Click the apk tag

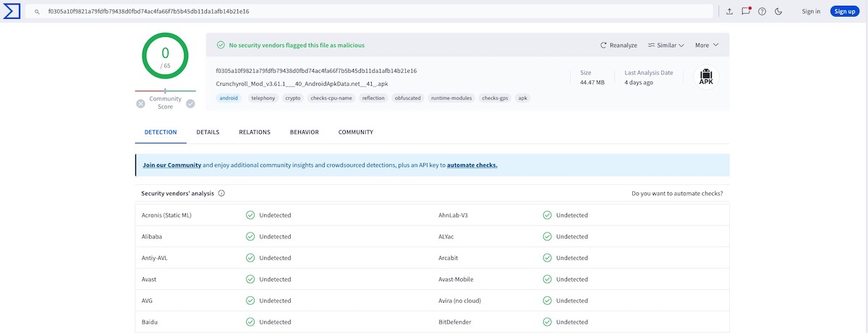click(x=523, y=98)
